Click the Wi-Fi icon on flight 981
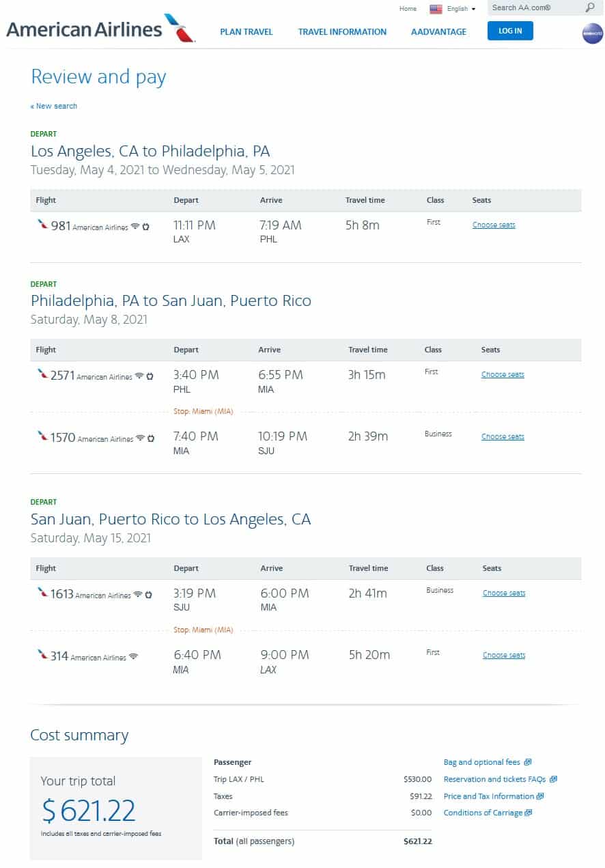605x868 pixels. point(135,227)
